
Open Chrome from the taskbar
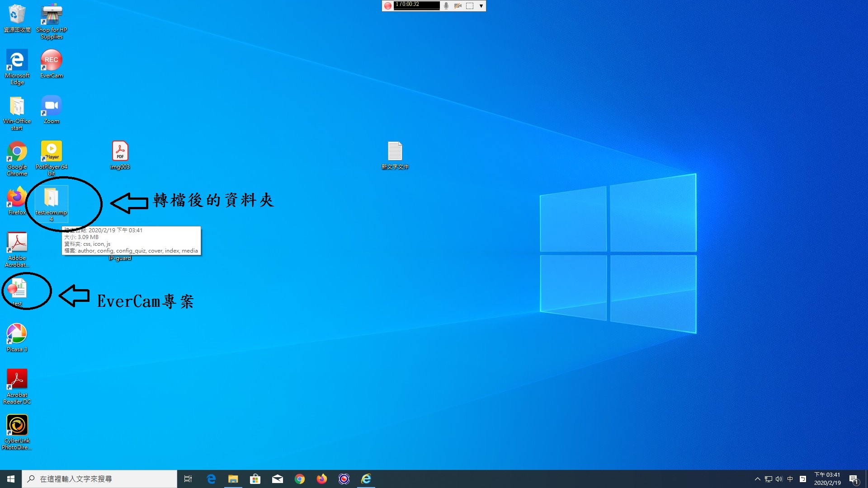coord(300,479)
